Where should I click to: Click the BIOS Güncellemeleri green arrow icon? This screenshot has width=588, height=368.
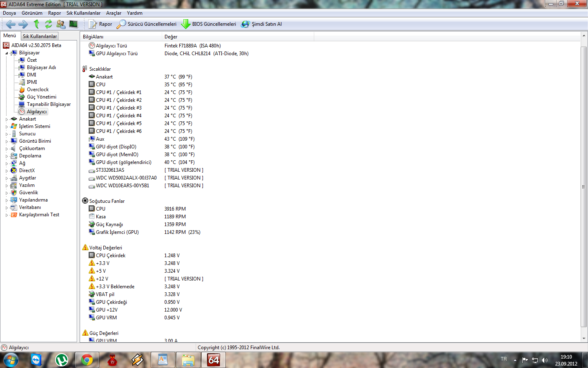[x=186, y=24]
